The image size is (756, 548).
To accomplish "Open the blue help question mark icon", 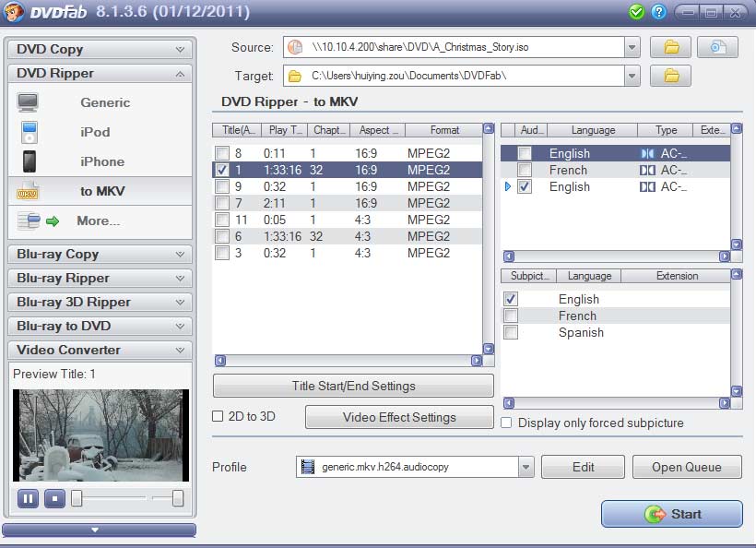I will [658, 12].
